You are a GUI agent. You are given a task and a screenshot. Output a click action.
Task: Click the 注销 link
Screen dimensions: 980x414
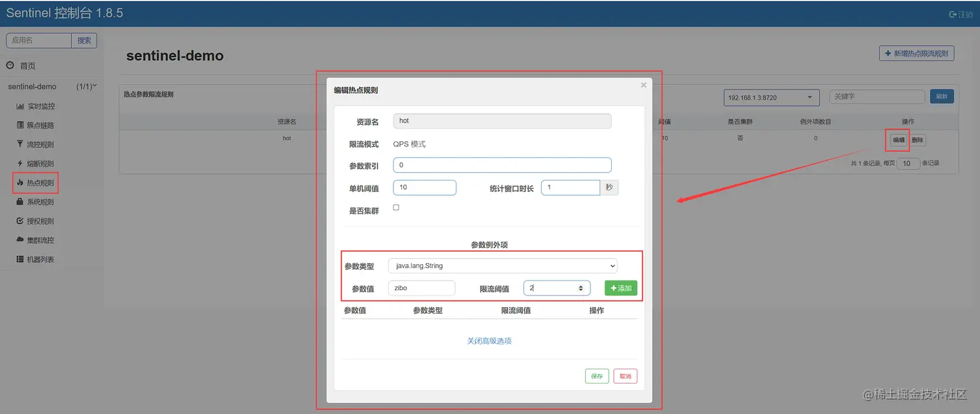pyautogui.click(x=966, y=14)
